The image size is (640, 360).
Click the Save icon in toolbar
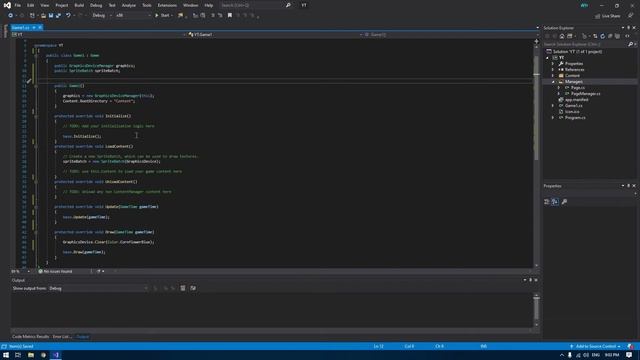(x=51, y=16)
